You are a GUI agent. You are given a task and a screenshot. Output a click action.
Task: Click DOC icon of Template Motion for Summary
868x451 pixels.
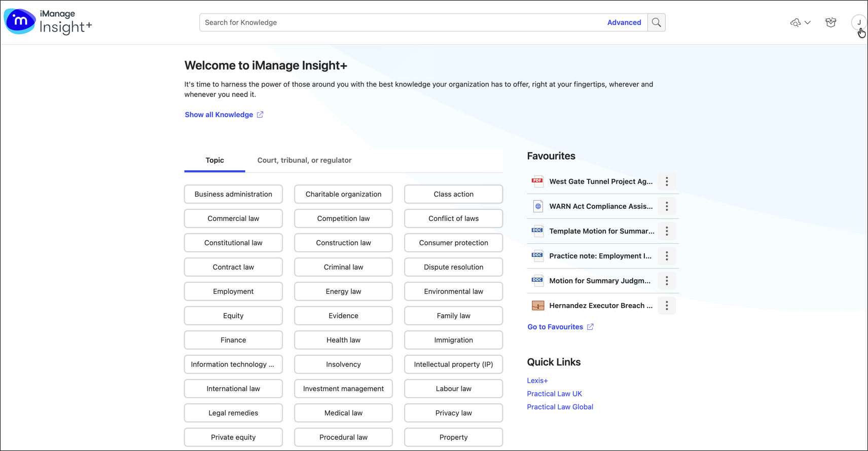tap(537, 231)
